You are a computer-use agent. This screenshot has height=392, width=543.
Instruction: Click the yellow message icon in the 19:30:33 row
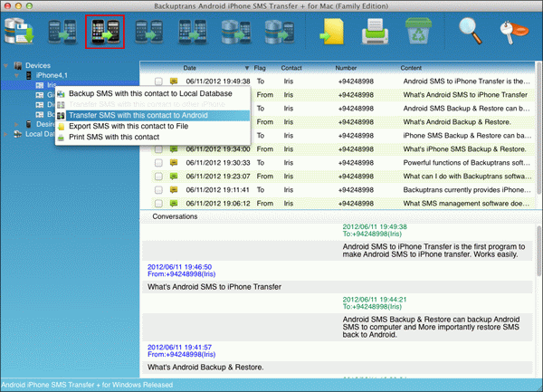point(174,163)
